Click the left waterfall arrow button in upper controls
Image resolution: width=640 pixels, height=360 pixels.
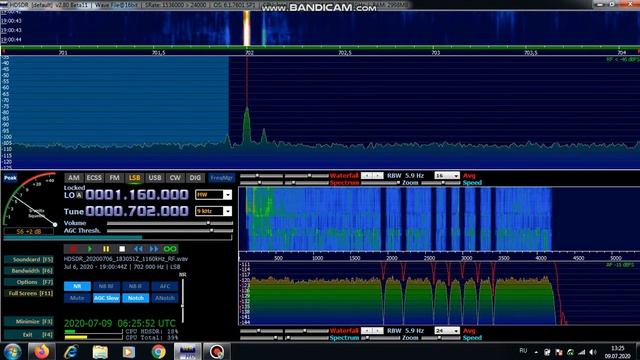[x=367, y=176]
